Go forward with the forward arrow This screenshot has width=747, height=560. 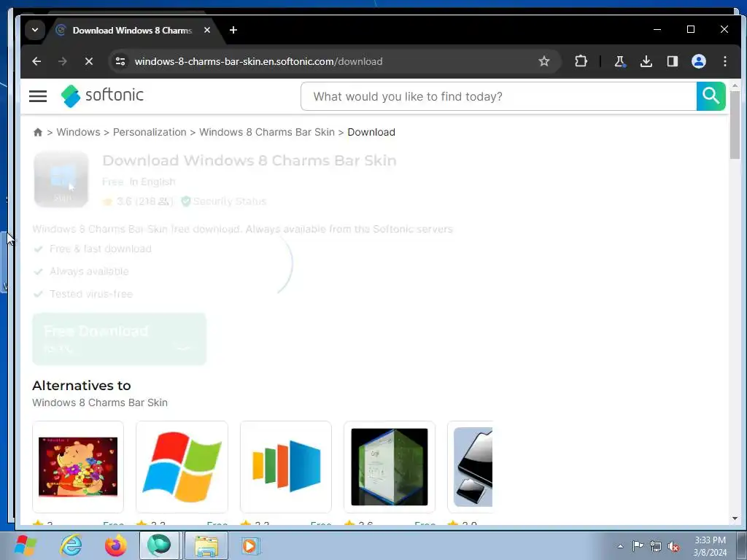coord(63,61)
